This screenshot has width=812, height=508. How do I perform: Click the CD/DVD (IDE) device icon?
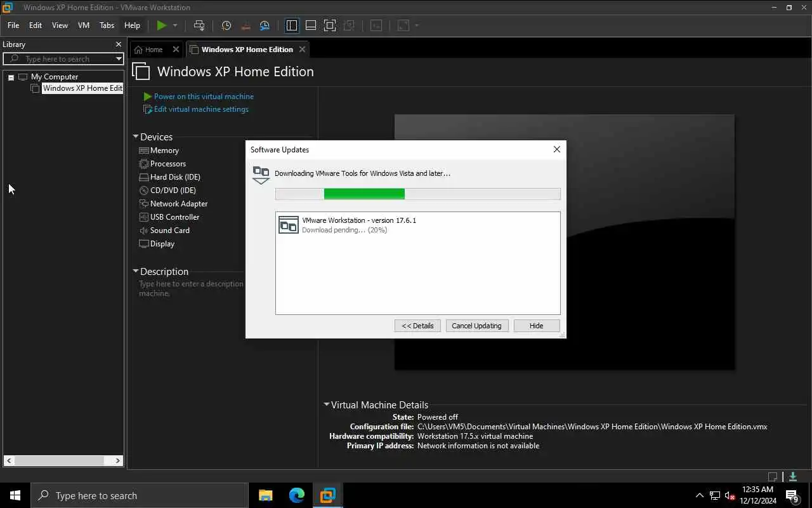(144, 190)
